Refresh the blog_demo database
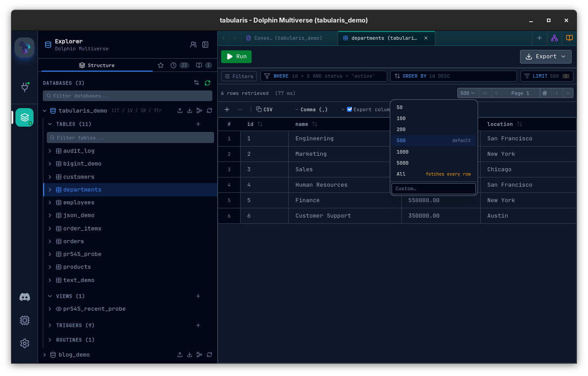The width and height of the screenshot is (588, 376). tap(209, 355)
